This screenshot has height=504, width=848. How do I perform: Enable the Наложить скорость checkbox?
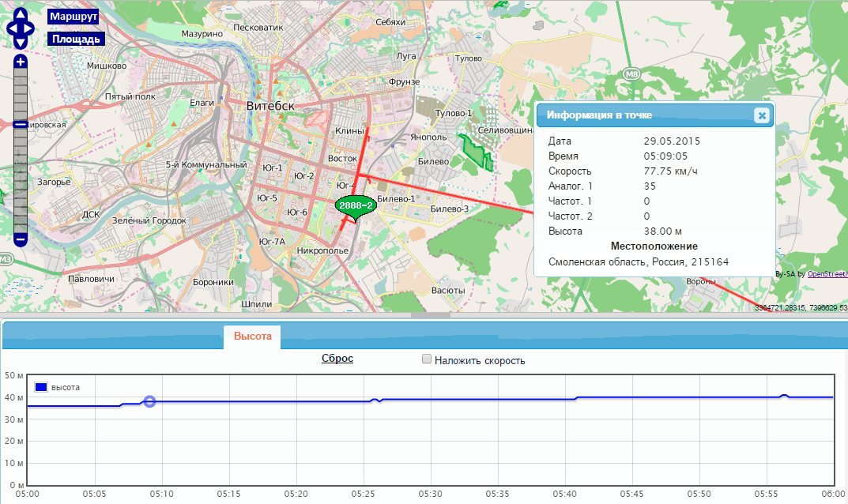click(x=427, y=359)
